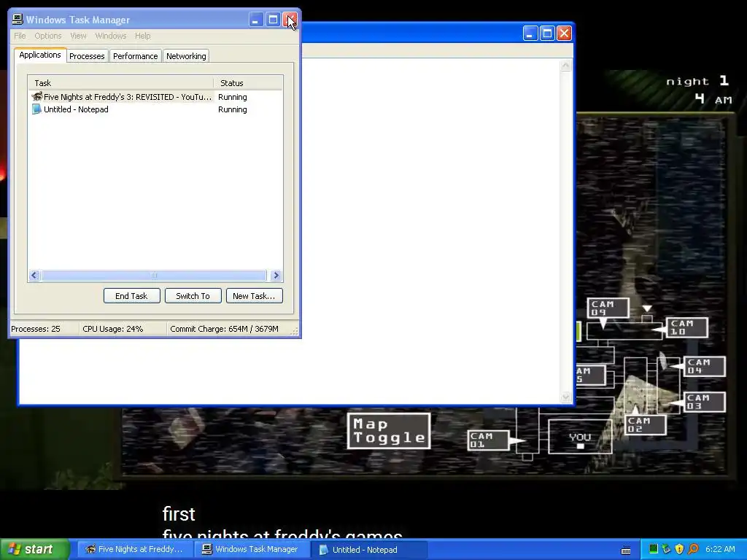Select CAM 10 on the game map

pos(686,327)
